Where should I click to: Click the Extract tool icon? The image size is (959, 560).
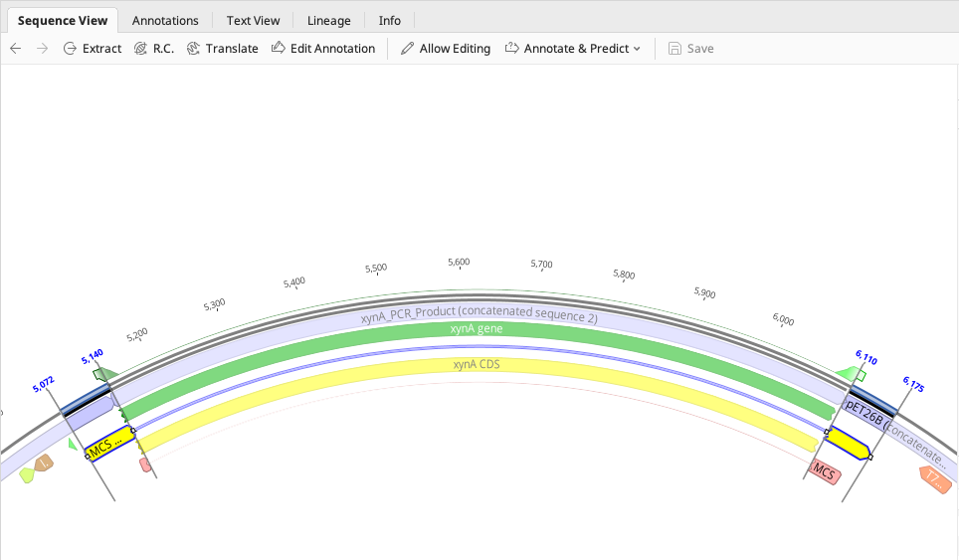click(x=70, y=49)
